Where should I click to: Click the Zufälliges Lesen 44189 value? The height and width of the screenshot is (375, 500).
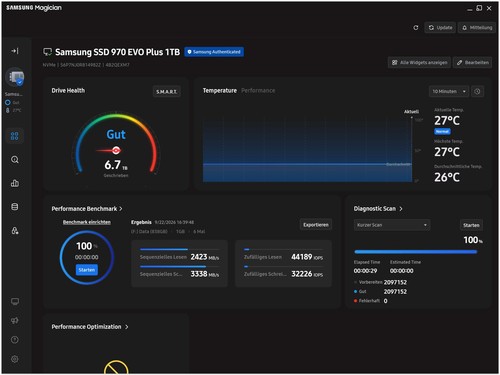tap(302, 257)
